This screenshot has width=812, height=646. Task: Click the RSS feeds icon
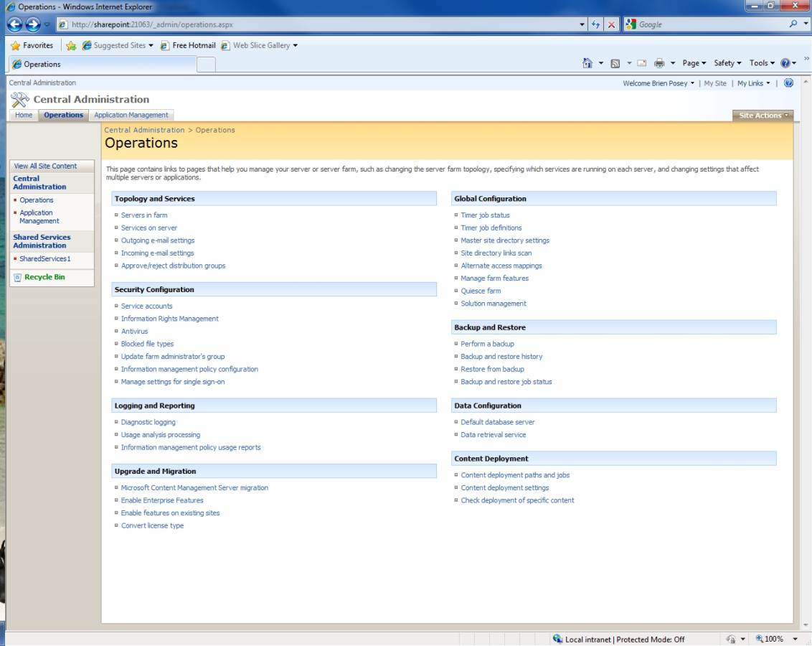[615, 63]
